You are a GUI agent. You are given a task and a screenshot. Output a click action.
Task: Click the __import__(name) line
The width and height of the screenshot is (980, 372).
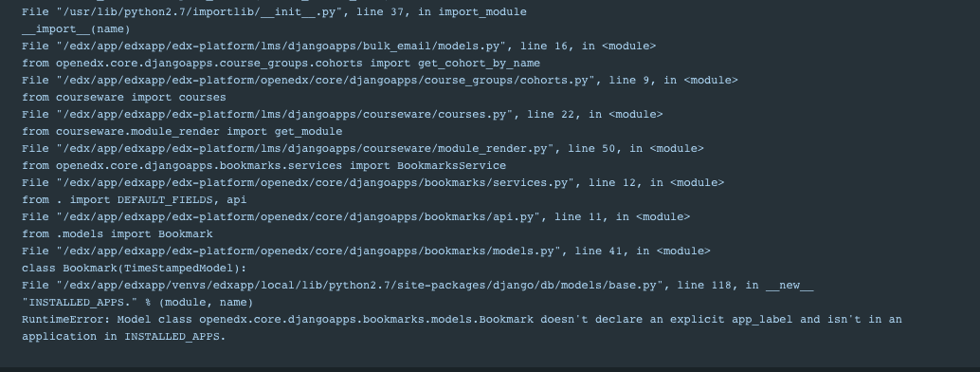(x=76, y=28)
